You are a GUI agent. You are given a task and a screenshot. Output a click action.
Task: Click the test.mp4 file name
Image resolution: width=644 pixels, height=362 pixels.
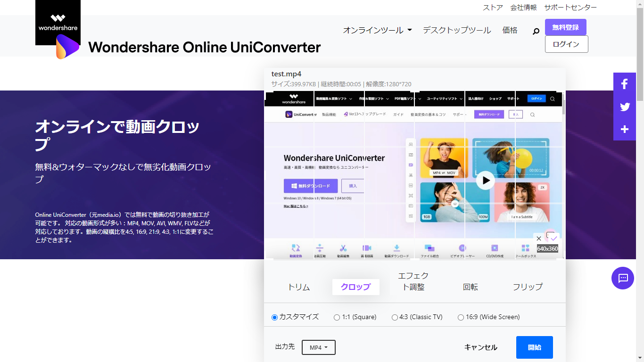click(x=286, y=74)
